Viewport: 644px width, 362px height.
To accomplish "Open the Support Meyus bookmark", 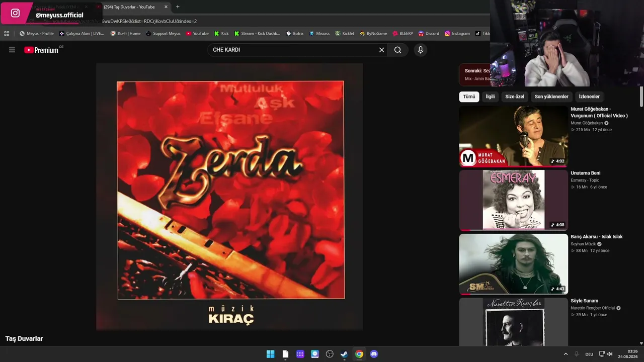I will (x=163, y=34).
